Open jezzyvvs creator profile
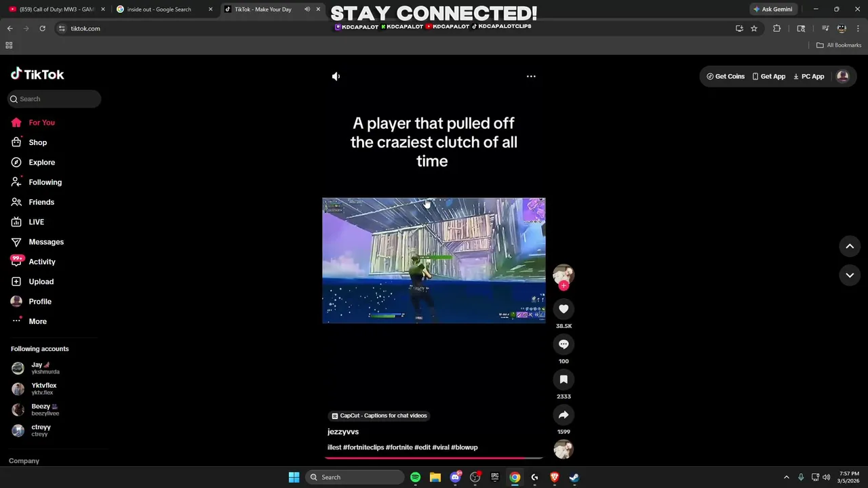This screenshot has height=488, width=868. [343, 432]
